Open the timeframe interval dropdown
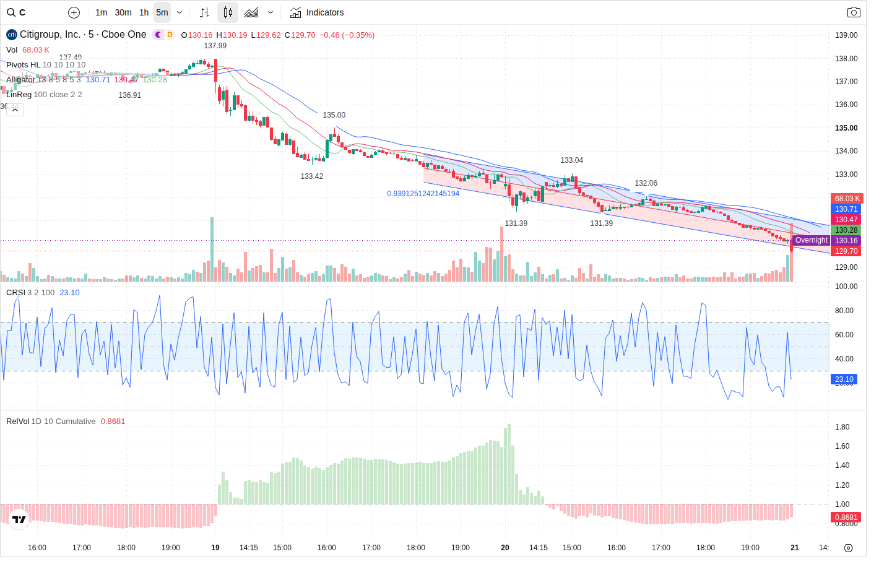 pyautogui.click(x=180, y=12)
